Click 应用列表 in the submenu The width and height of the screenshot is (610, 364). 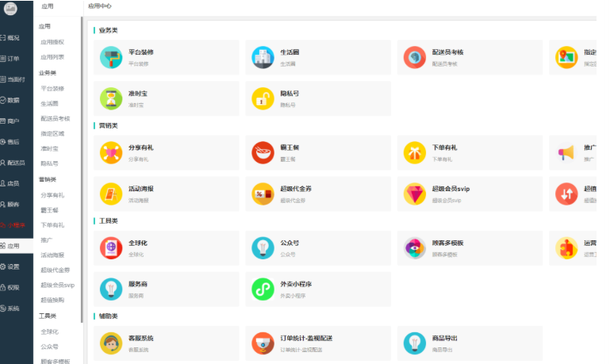point(52,57)
